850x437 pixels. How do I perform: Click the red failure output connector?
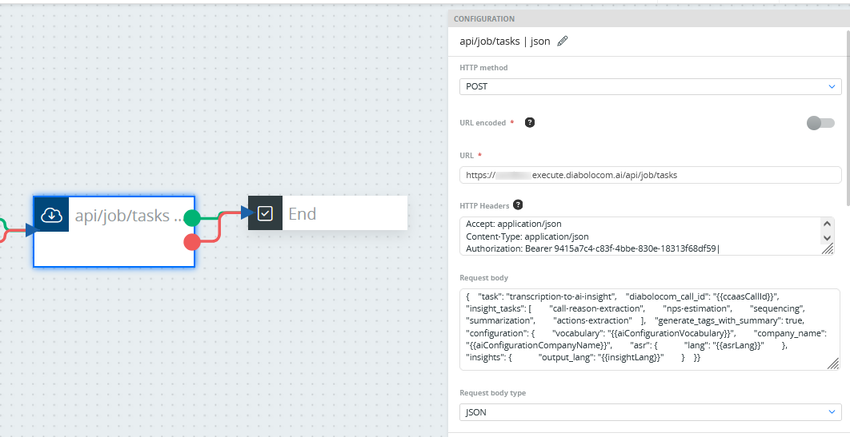(192, 242)
